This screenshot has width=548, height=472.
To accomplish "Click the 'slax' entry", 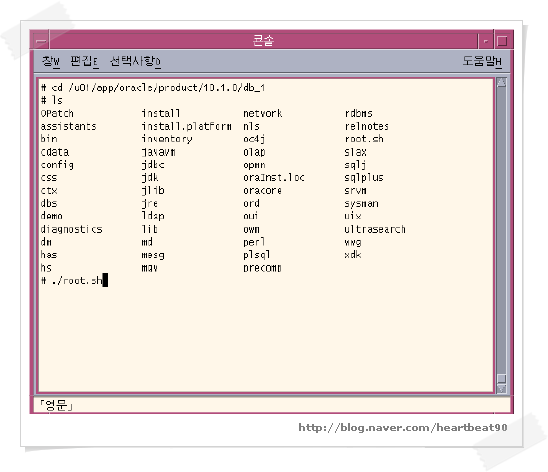I will (355, 152).
